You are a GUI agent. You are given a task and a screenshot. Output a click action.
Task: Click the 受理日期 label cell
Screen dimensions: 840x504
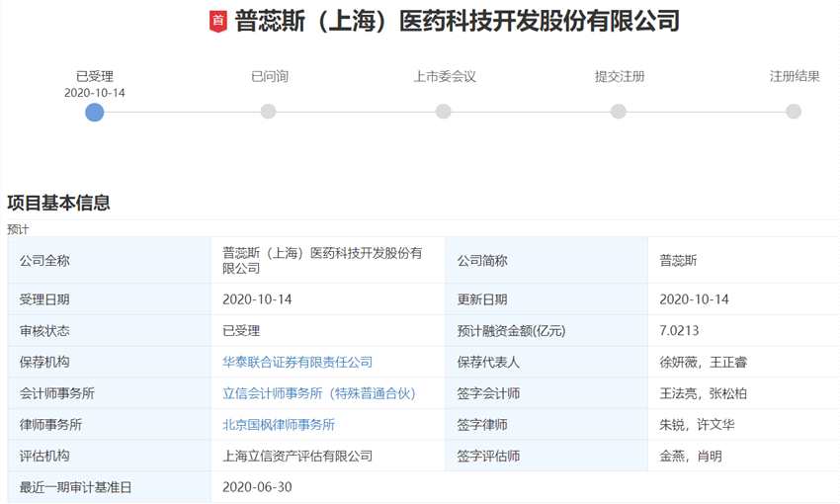[x=110, y=299]
